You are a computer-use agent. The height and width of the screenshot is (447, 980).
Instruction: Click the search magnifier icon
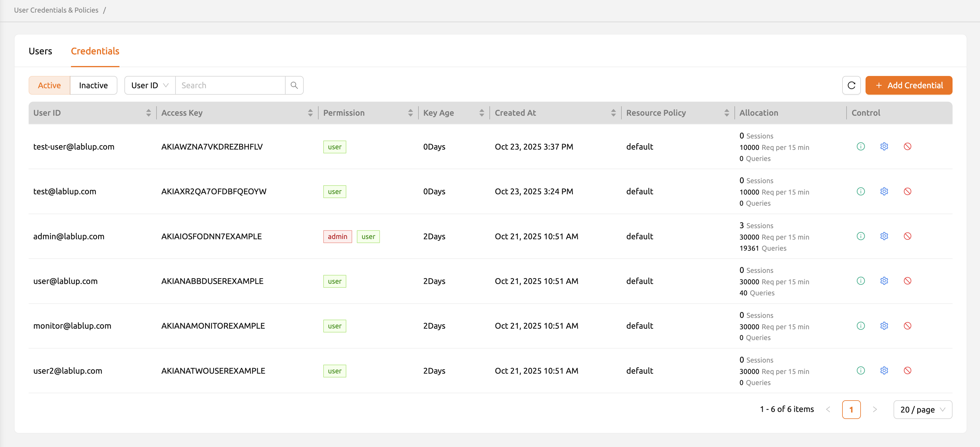(x=294, y=85)
